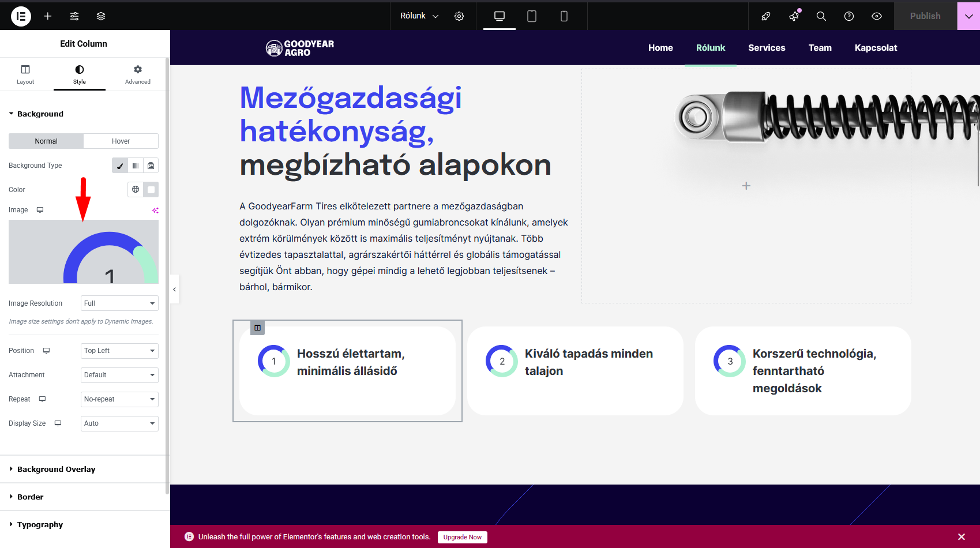Viewport: 980px width, 548px height.
Task: Switch to the Advanced tab
Action: [x=138, y=74]
